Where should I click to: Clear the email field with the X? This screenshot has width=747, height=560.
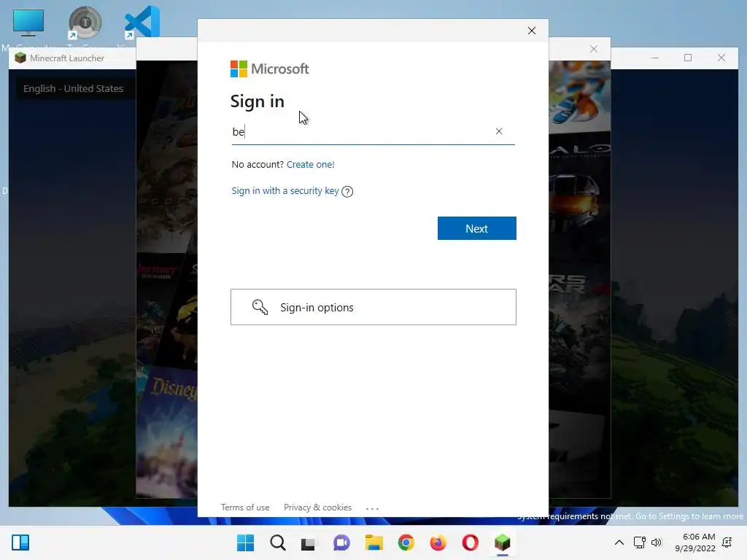(499, 131)
